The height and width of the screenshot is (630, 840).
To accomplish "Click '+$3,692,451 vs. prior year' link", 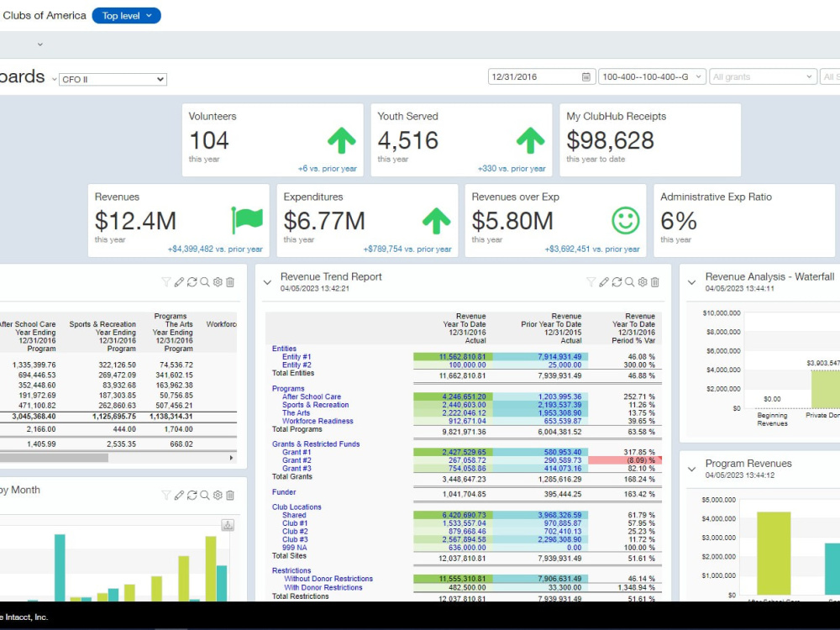I will pyautogui.click(x=592, y=249).
